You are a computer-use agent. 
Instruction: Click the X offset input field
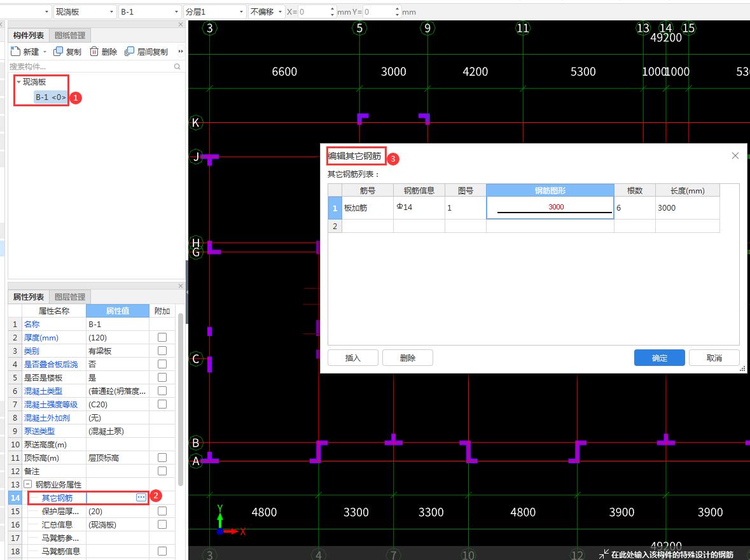[x=314, y=11]
